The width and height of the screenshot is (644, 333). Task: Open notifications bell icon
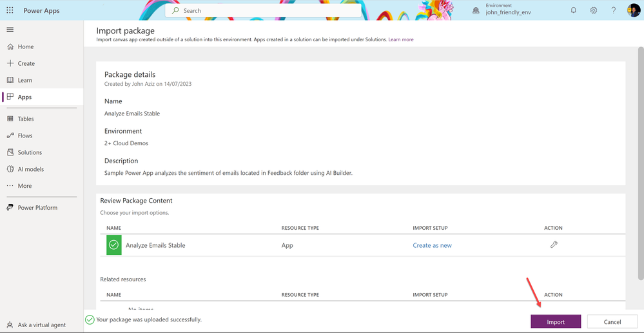(x=574, y=11)
